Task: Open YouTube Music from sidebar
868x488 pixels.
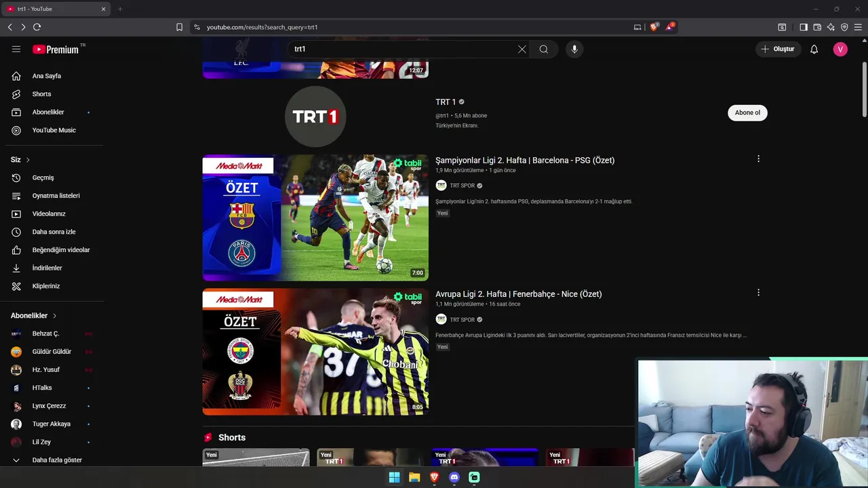Action: pos(54,130)
